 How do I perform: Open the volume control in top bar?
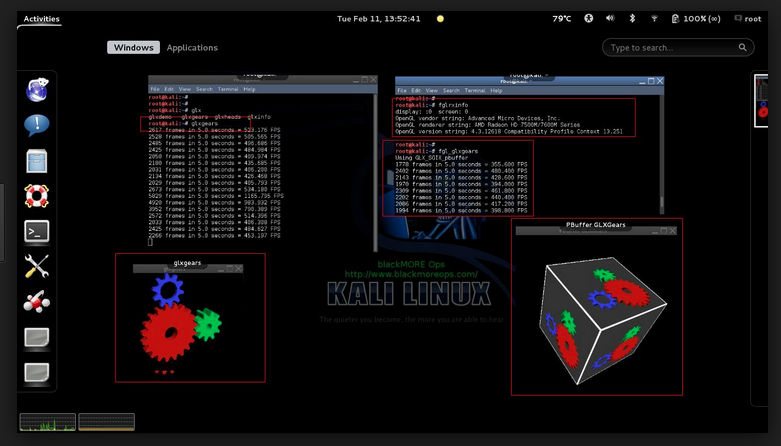610,18
